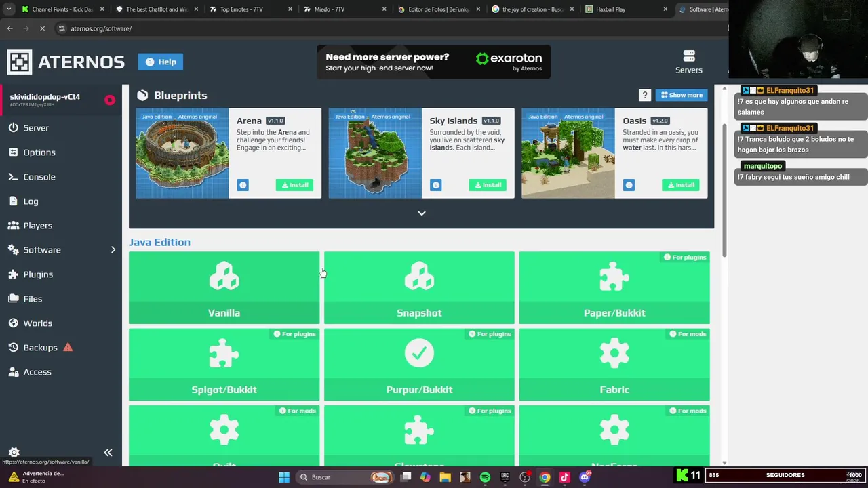The height and width of the screenshot is (488, 868).
Task: Install the Oasis blueprint
Action: coord(681,185)
